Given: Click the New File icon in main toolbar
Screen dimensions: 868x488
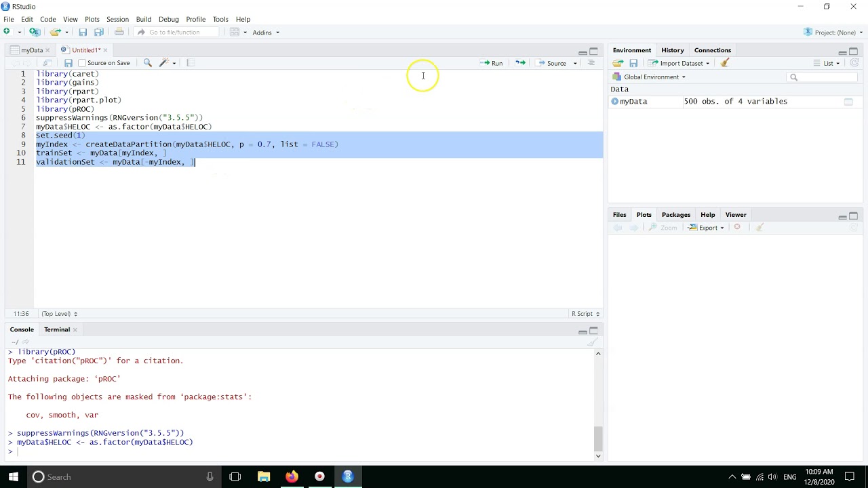Looking at the screenshot, I should (x=7, y=32).
